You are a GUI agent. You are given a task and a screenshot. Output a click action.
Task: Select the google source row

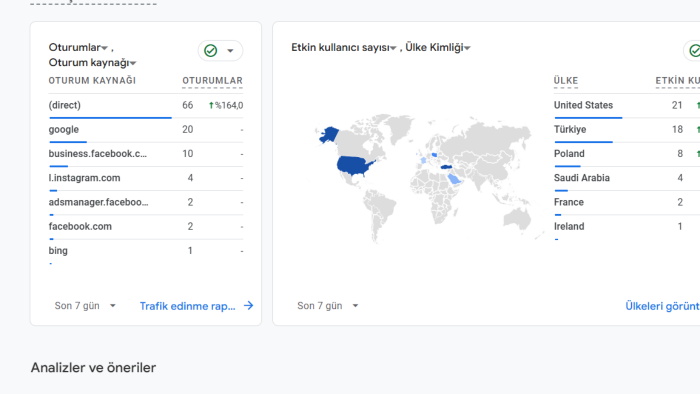click(x=146, y=129)
